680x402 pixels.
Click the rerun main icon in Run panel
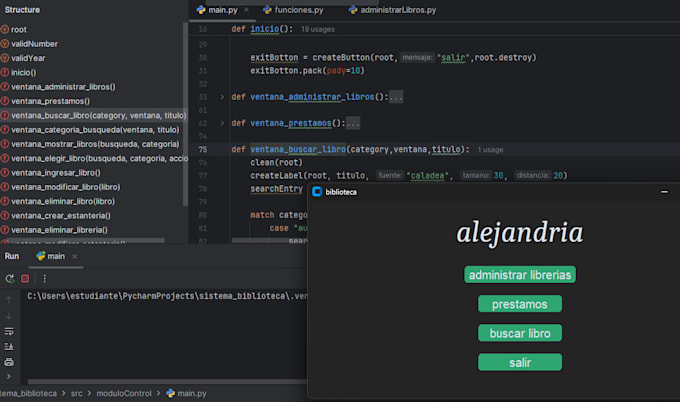(10, 279)
